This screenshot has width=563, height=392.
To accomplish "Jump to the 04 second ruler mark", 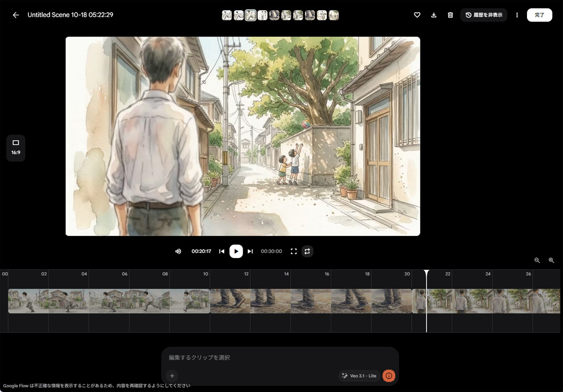I will [84, 274].
